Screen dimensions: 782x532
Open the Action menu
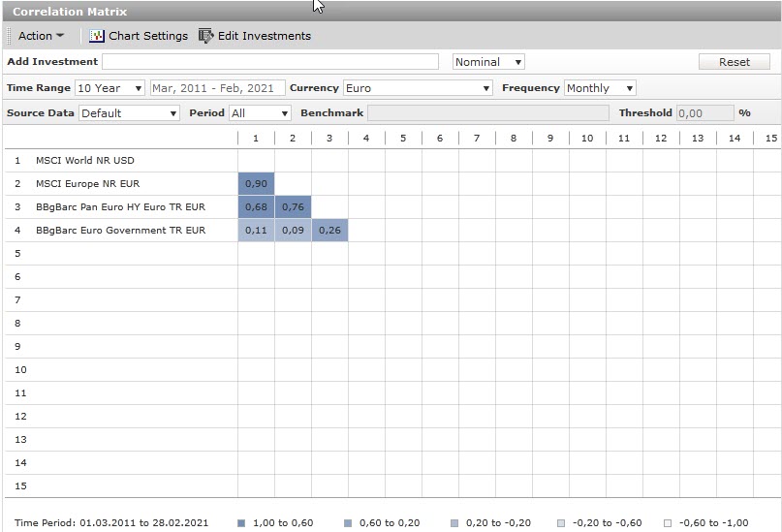pyautogui.click(x=41, y=36)
